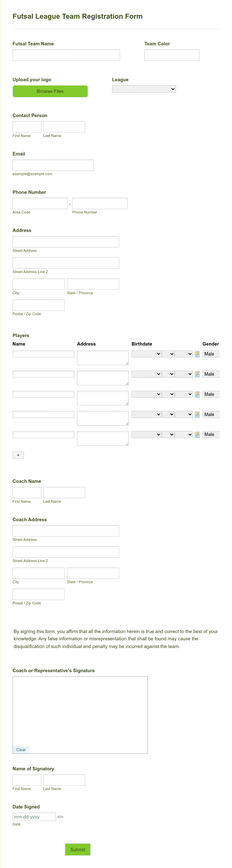The image size is (232, 868).
Task: Click the Team Color input field
Action: point(172,55)
